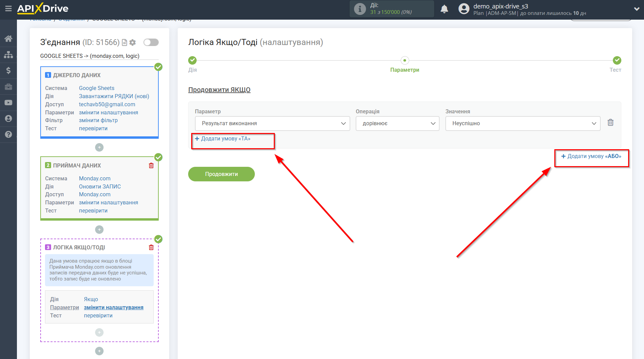Delete the Logic If/Then block
This screenshot has width=644, height=359.
[151, 247]
